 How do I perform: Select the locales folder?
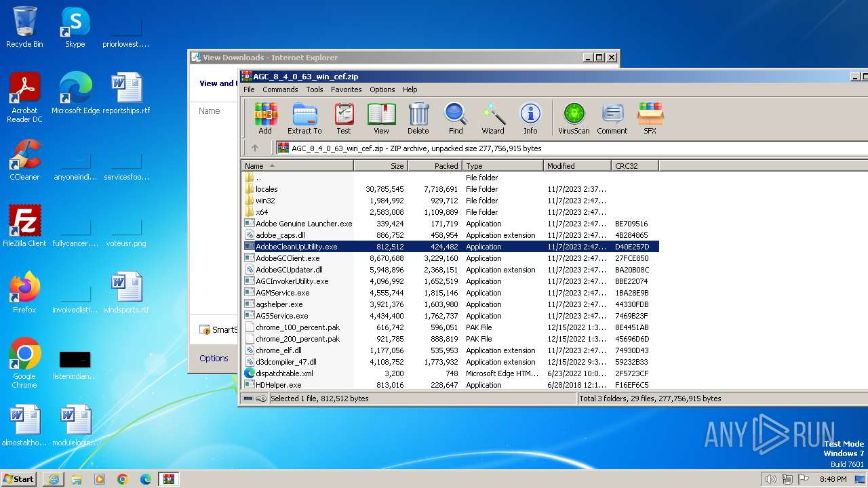coord(267,189)
